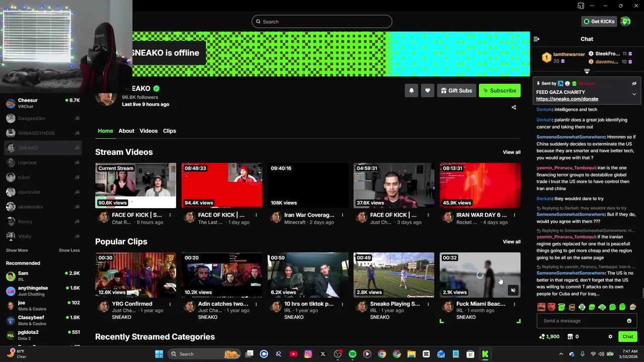Open YouTube from the taskbar
The height and width of the screenshot is (362, 644).
click(293, 354)
